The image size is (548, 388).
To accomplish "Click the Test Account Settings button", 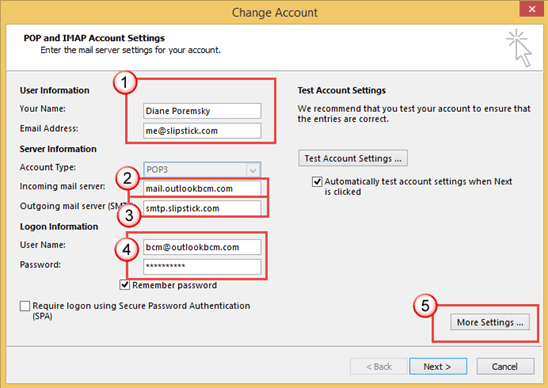I will click(353, 158).
